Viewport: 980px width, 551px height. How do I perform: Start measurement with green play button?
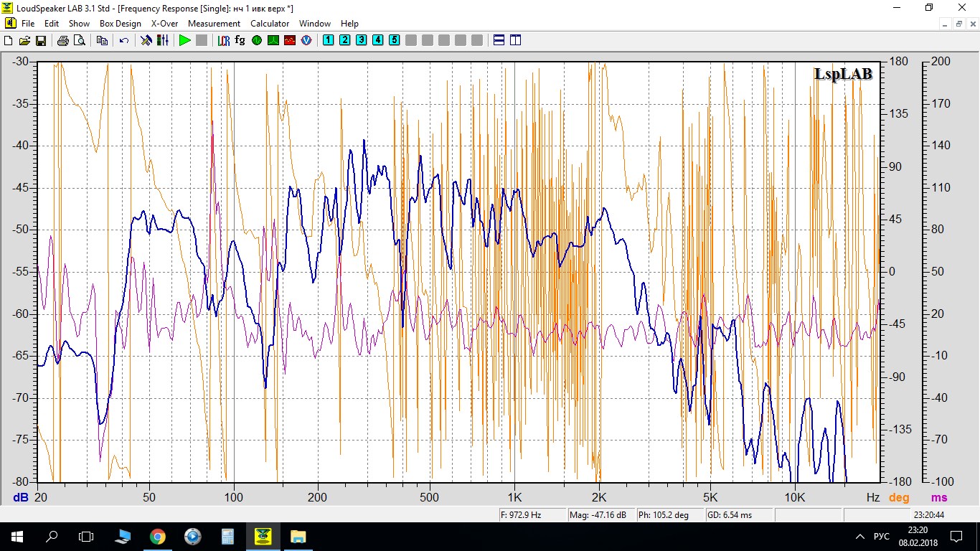[x=185, y=40]
